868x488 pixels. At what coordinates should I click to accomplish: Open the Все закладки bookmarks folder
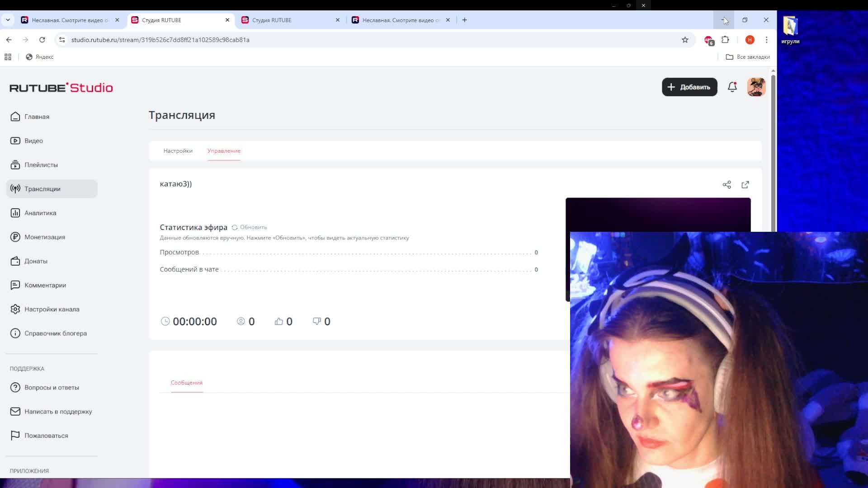pos(748,57)
